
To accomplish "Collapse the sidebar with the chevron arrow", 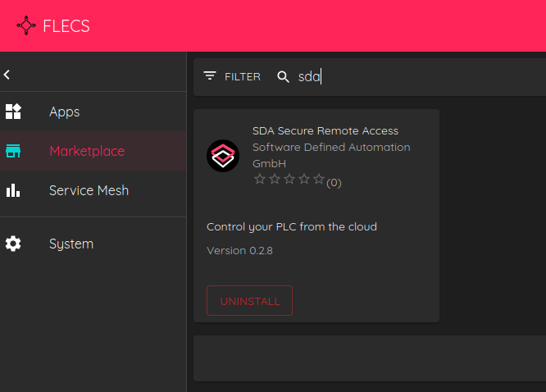I will 7,75.
